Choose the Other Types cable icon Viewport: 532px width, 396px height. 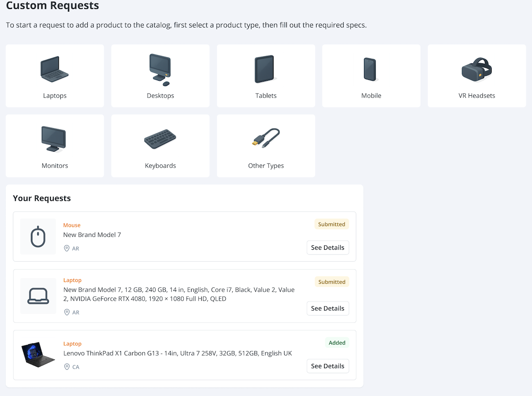[266, 139]
